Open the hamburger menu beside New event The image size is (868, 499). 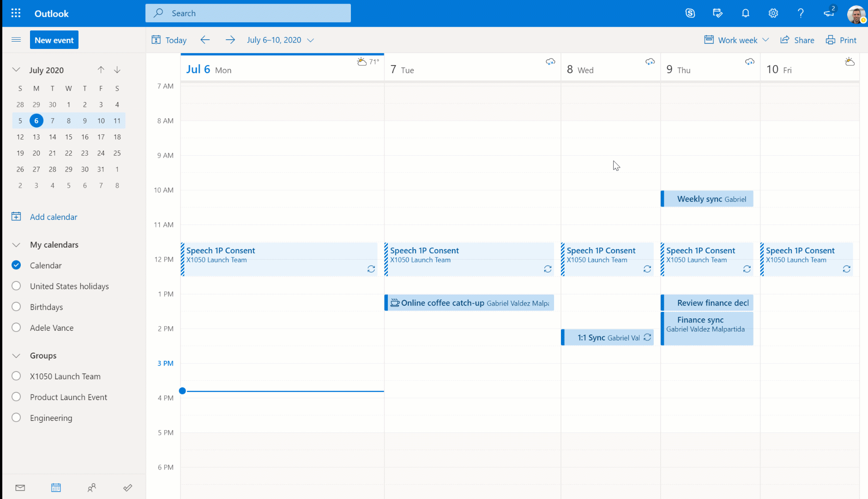point(16,40)
